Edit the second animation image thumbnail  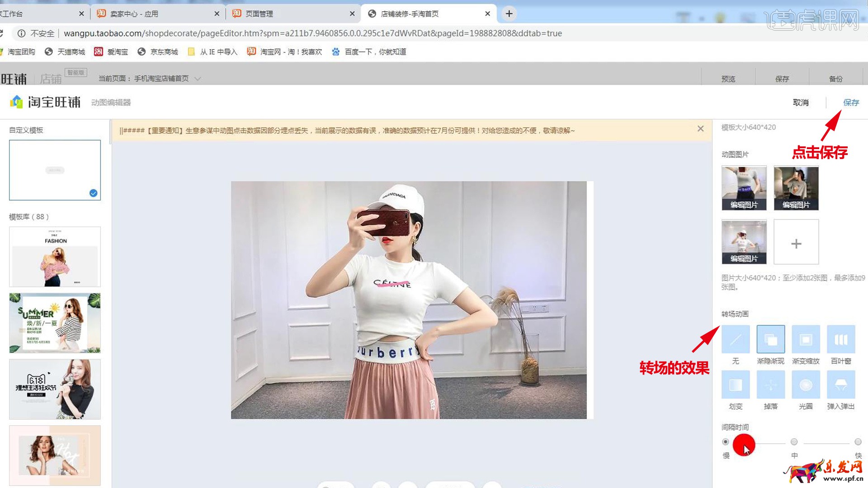[x=796, y=188]
